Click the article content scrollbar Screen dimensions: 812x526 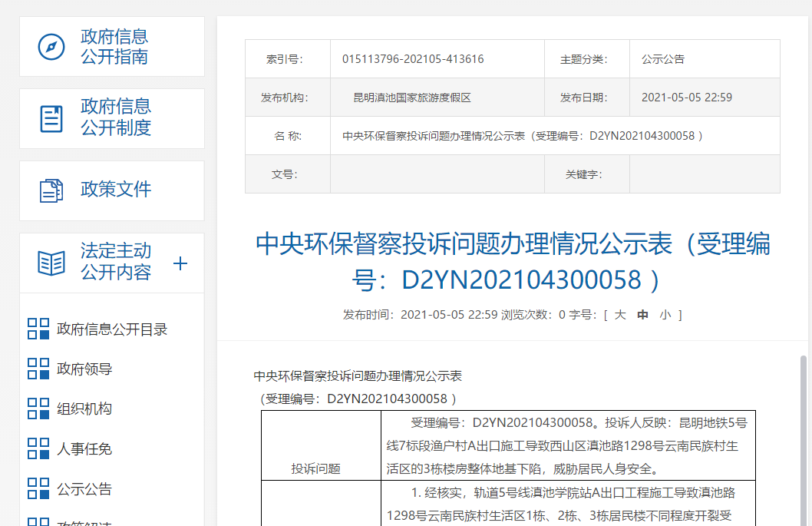tap(804, 441)
